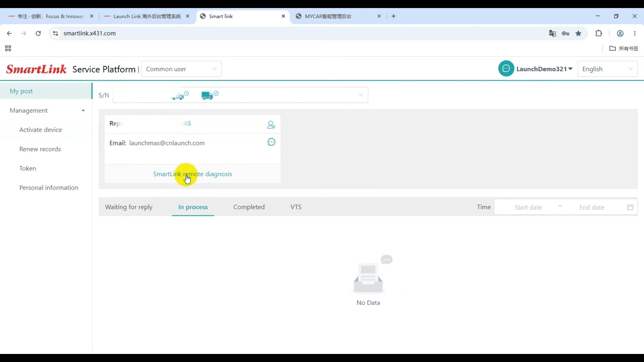This screenshot has width=644, height=362.
Task: Click the car icon in S/N field
Action: click(x=180, y=95)
